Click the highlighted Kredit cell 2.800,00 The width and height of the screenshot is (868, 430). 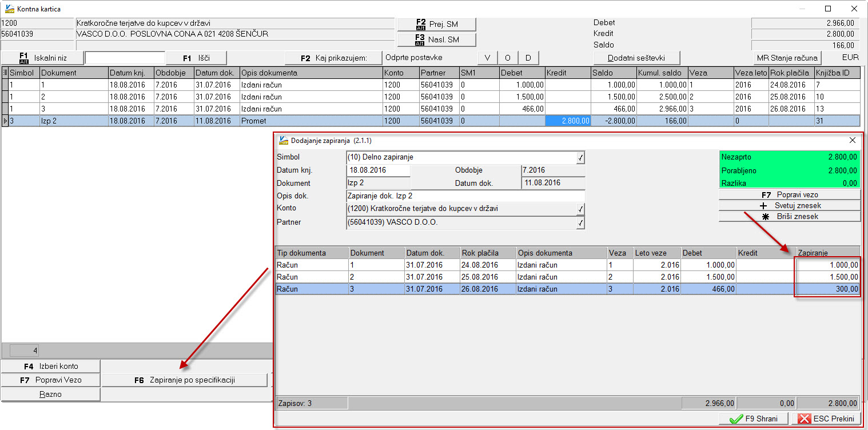[568, 121]
